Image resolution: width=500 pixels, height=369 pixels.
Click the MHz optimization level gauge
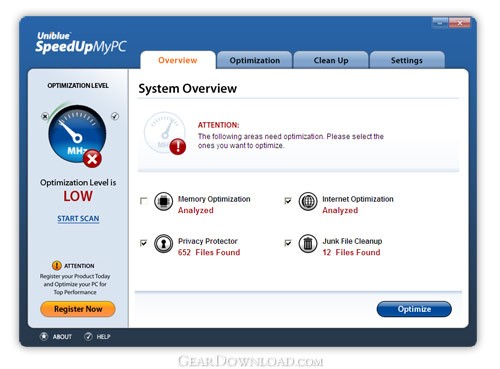pos(77,134)
